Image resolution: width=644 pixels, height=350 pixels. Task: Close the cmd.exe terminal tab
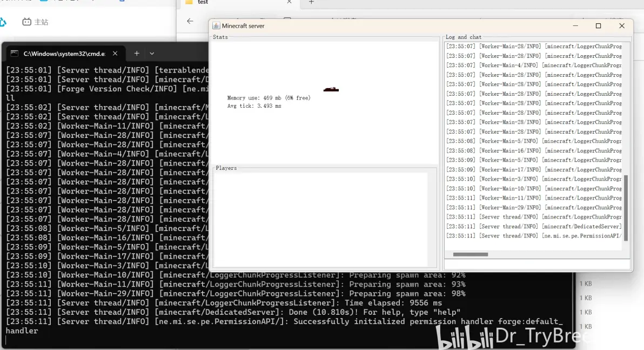pos(115,54)
